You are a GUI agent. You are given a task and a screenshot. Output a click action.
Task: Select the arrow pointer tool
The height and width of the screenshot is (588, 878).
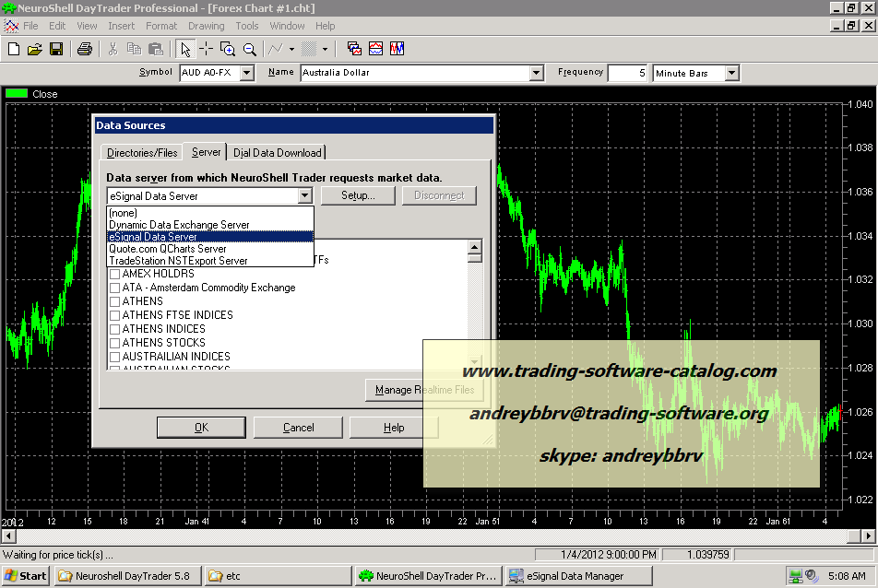184,49
